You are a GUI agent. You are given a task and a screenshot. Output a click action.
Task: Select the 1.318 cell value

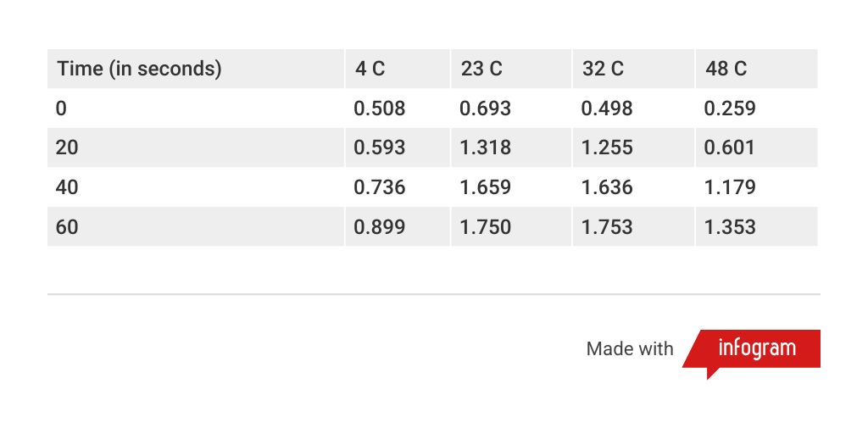click(x=485, y=147)
